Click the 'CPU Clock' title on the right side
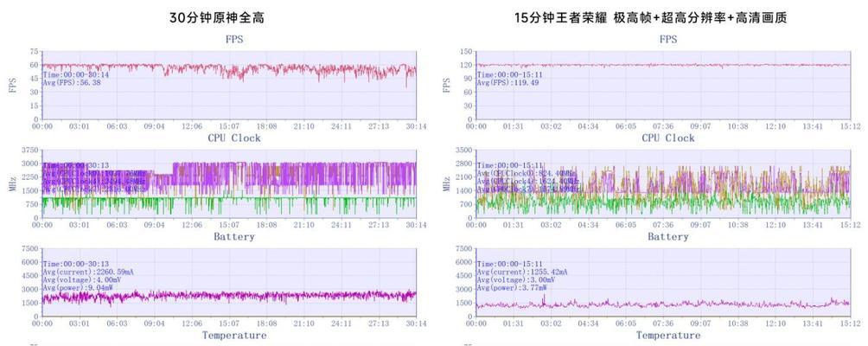The height and width of the screenshot is (346, 868). [x=668, y=138]
